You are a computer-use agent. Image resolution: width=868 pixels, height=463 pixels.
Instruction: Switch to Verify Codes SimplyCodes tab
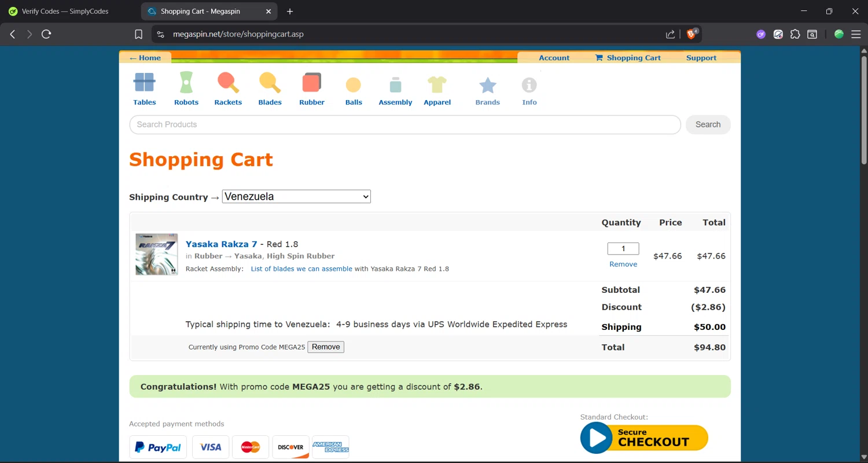tap(65, 11)
